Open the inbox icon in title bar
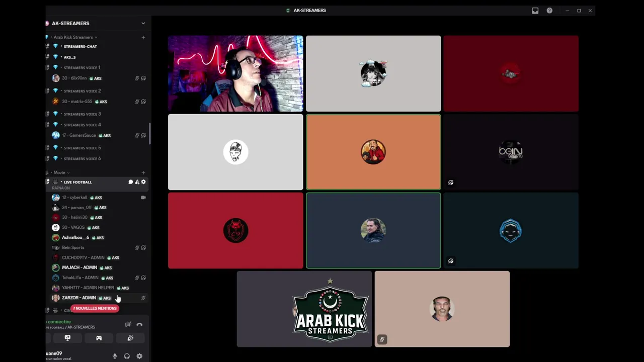Viewport: 644px width, 362px height. click(x=535, y=11)
